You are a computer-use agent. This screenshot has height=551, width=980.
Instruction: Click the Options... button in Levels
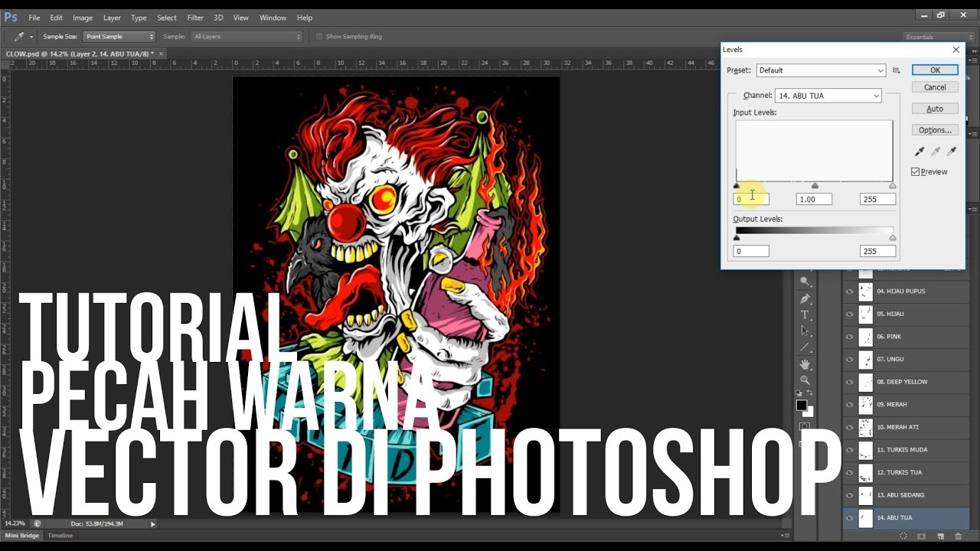(x=935, y=130)
